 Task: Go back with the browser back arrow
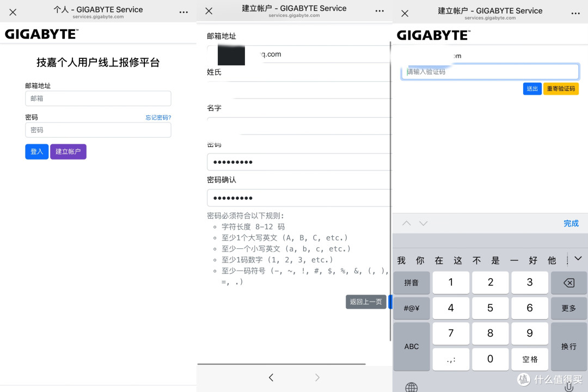tap(271, 377)
